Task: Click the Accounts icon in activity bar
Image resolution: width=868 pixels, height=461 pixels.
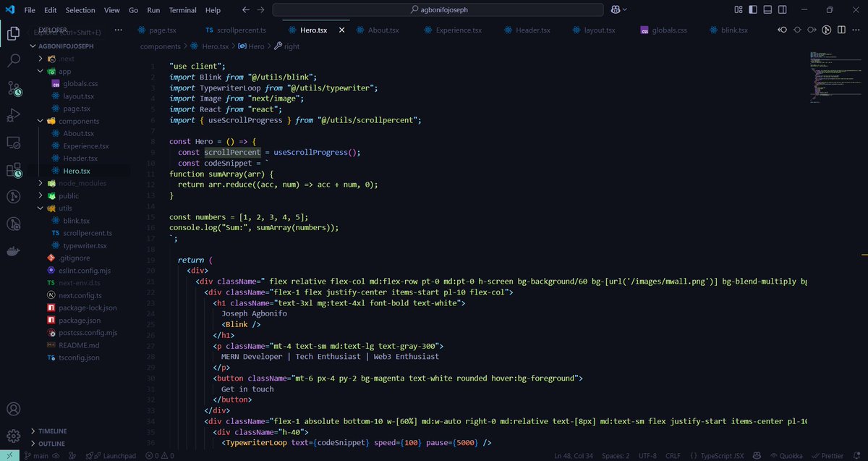Action: (x=13, y=409)
